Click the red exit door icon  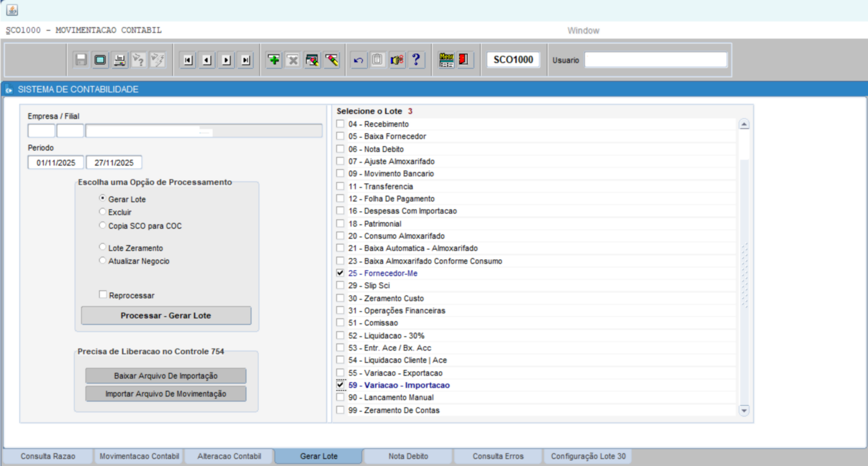(x=464, y=60)
